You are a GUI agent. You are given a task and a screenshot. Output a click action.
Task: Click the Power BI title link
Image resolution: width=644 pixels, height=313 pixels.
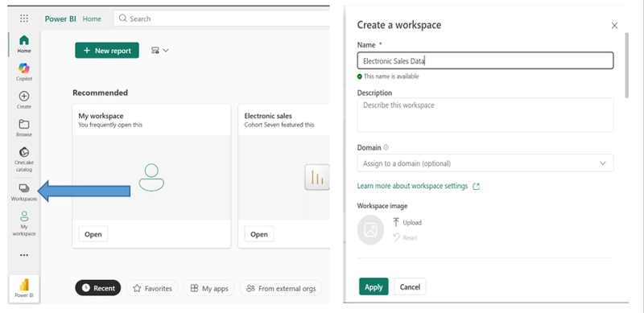pos(60,19)
